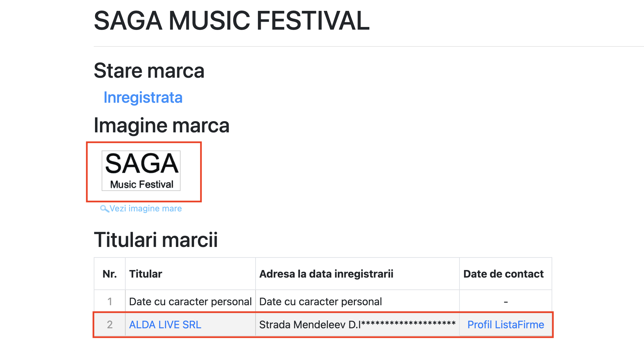The height and width of the screenshot is (351, 644).
Task: Click the Vezi imagine mare link
Action: point(145,208)
